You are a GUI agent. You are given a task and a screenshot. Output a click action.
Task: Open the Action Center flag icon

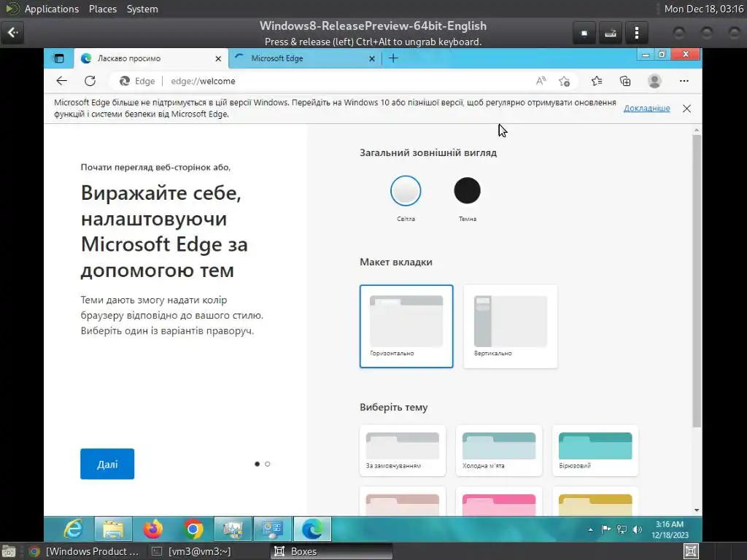(606, 529)
